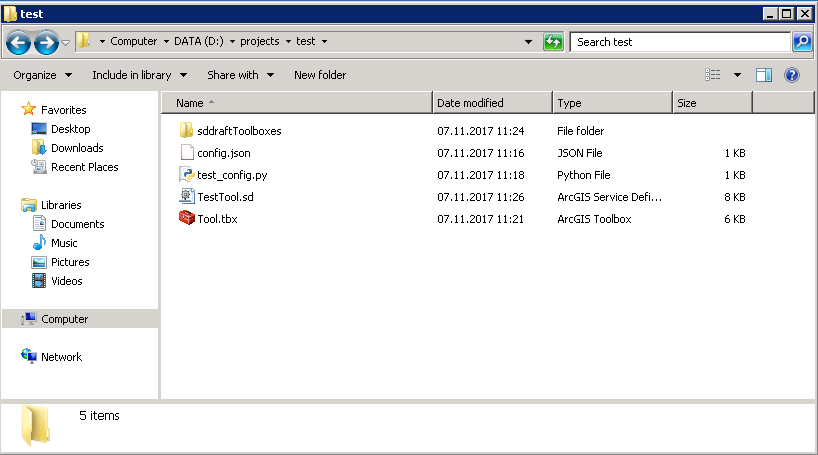Expand the root arrow before Computer breadcrumb
The image size is (818, 455).
pos(102,41)
